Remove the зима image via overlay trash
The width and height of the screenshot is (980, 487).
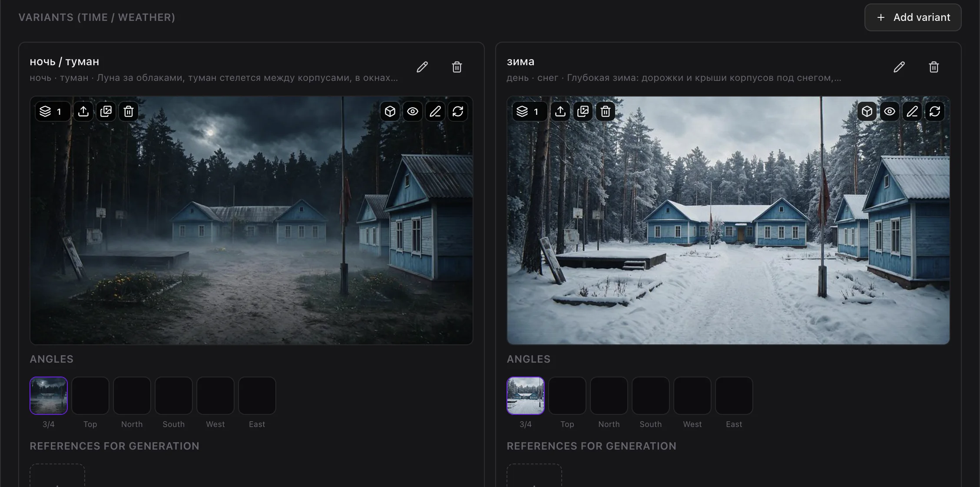[606, 112]
